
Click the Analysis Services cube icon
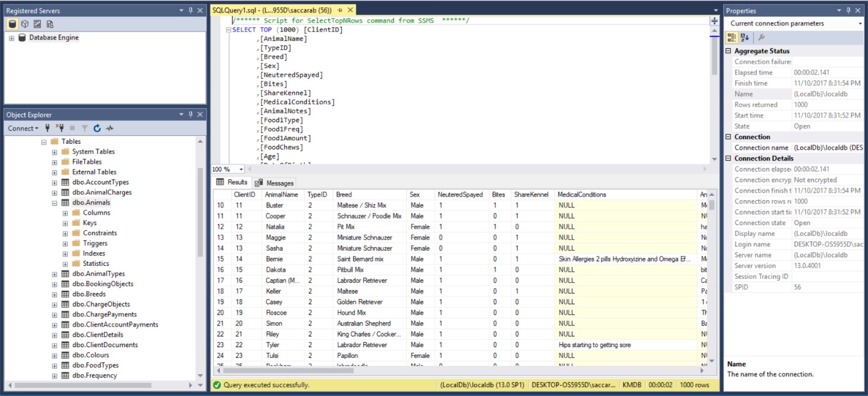[25, 24]
